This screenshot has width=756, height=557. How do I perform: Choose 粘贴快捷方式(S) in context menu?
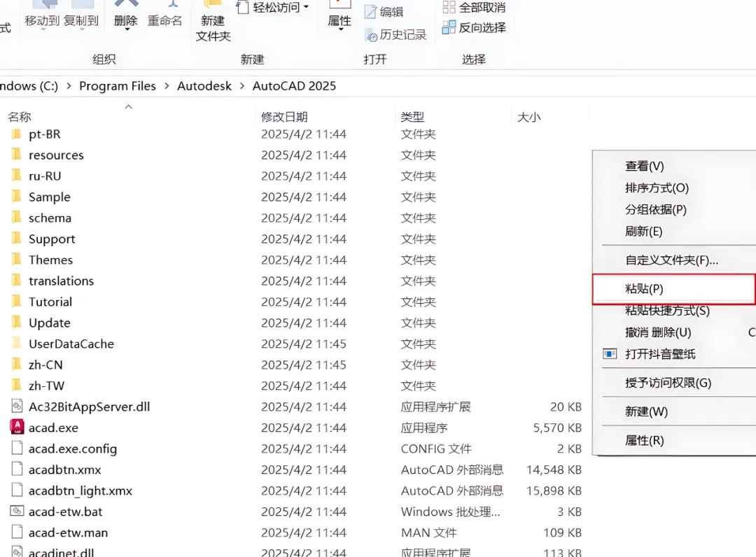(x=667, y=310)
